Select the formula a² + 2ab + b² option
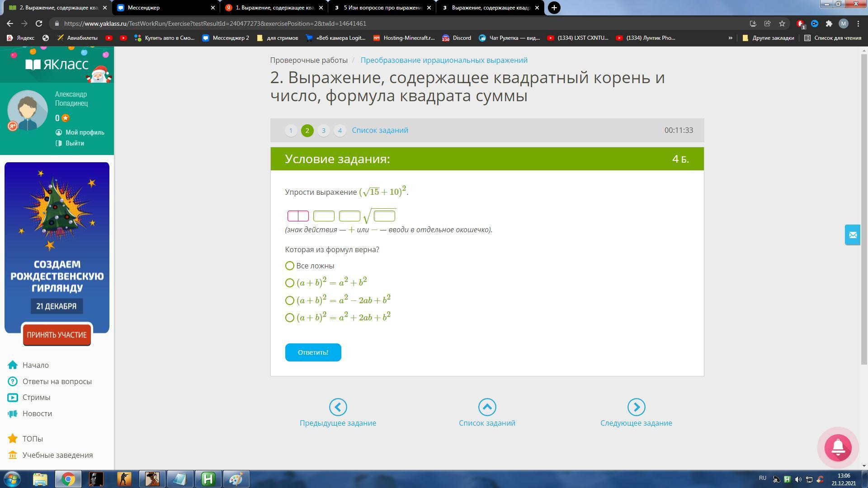The image size is (868, 488). 290,318
